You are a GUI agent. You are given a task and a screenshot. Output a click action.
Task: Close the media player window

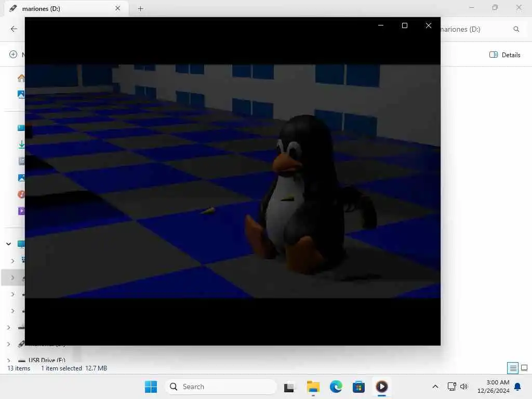tap(429, 25)
